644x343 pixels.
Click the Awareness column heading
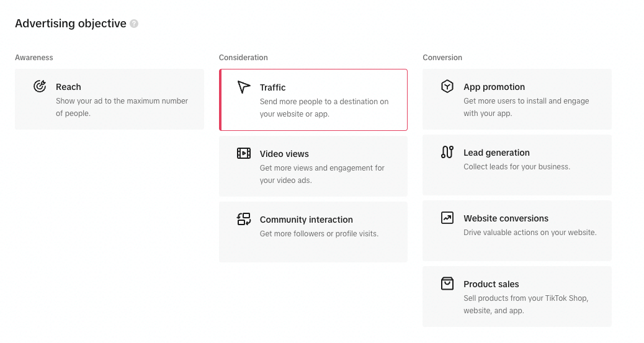click(x=34, y=58)
